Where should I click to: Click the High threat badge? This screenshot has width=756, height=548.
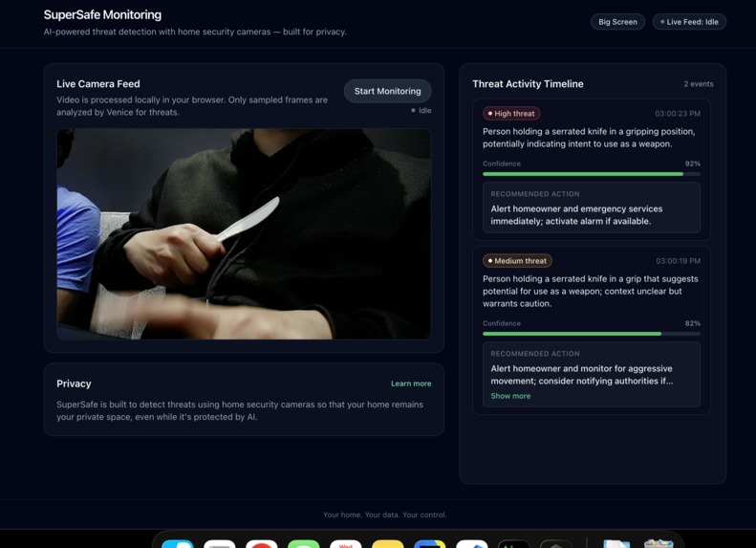coord(511,114)
